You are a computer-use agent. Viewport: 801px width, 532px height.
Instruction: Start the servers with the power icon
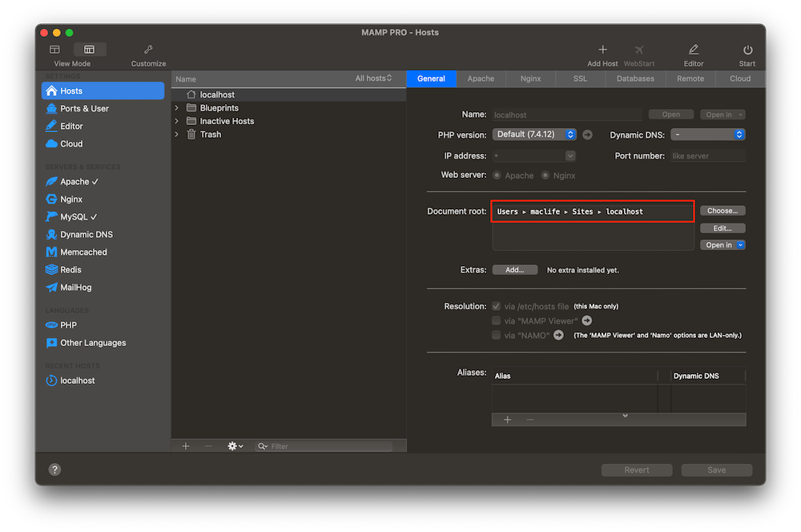tap(747, 54)
